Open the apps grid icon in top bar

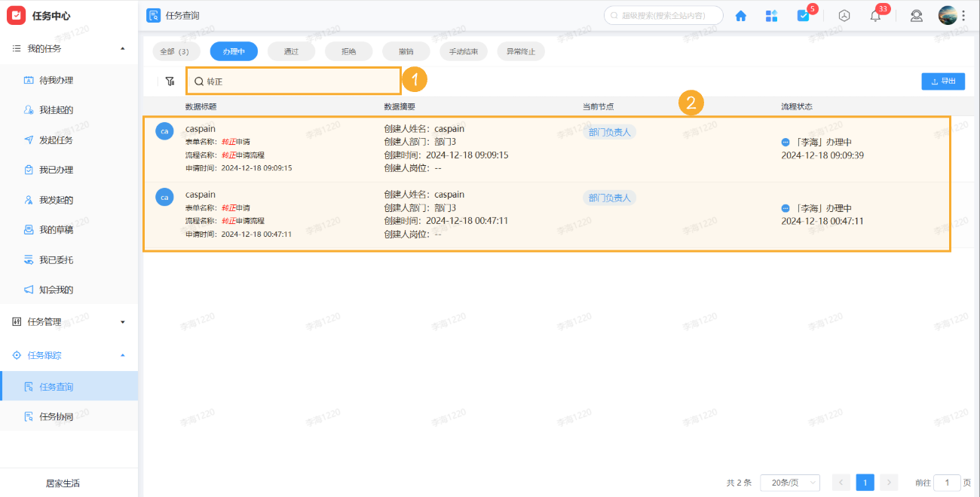(x=771, y=15)
